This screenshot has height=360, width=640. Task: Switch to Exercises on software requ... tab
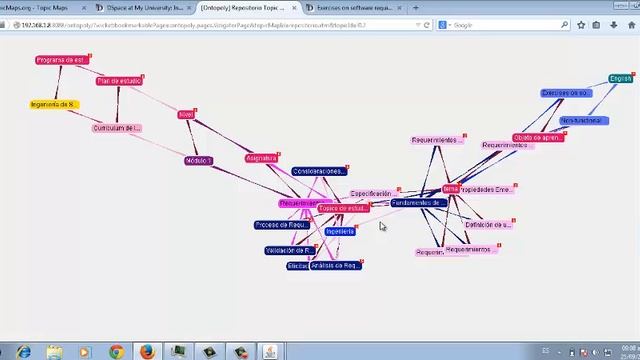click(x=354, y=8)
